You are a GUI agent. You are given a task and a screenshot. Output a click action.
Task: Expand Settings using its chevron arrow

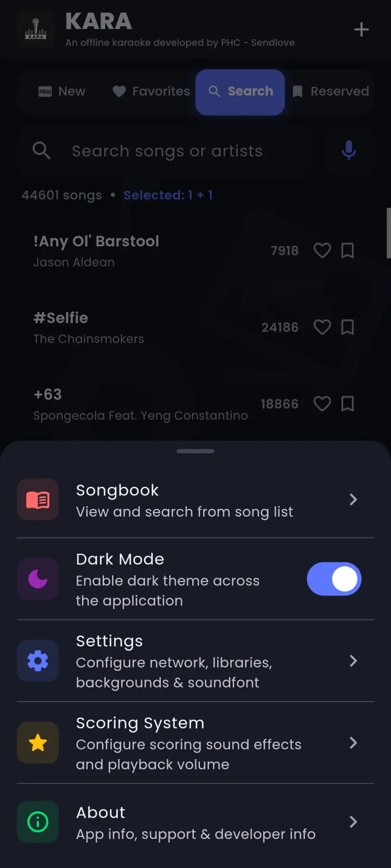(353, 661)
